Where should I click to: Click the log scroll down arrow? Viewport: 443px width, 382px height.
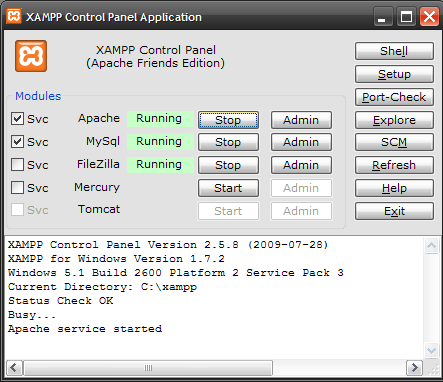[431, 350]
